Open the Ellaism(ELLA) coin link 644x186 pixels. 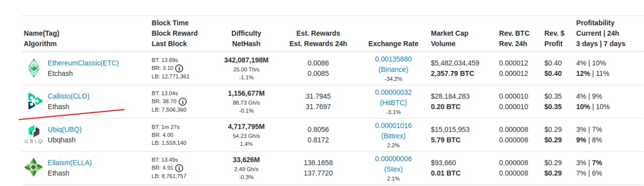pyautogui.click(x=70, y=162)
